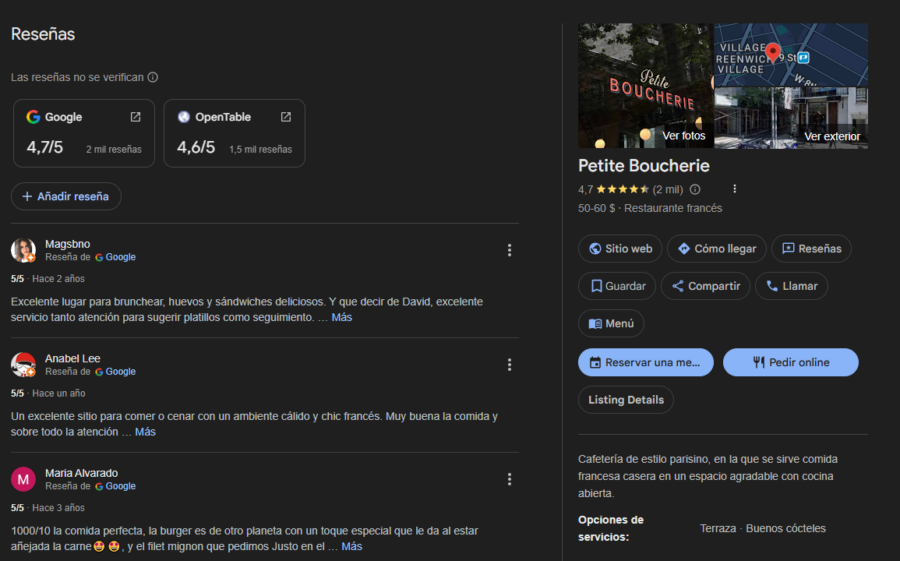Click the star rating for Petite Boucherie
The image size is (900, 561).
pos(623,189)
